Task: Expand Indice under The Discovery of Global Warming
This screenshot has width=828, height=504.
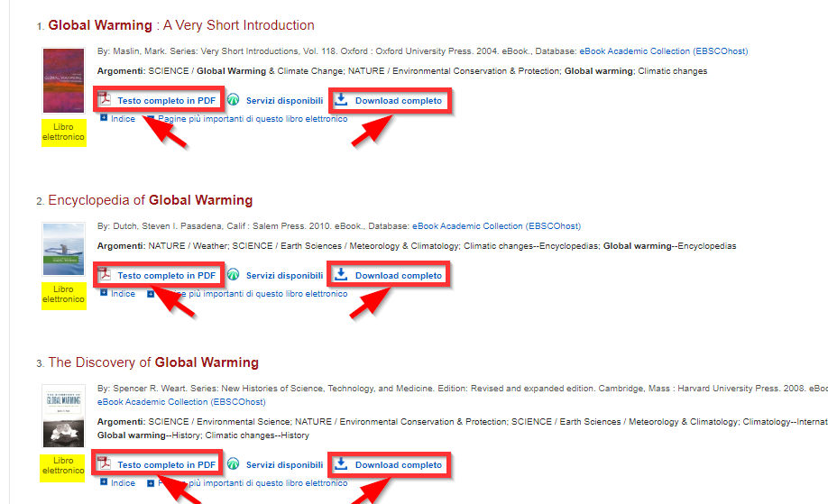Action: point(105,482)
